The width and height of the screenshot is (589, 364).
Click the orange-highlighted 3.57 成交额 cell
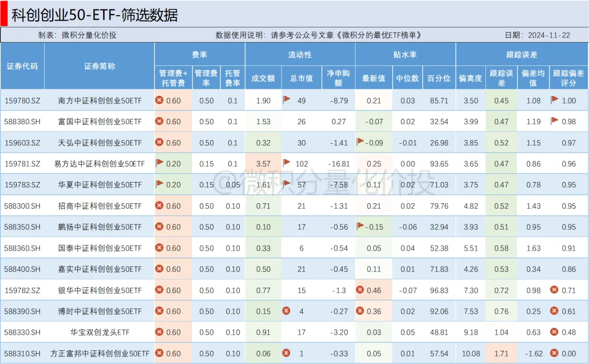tap(263, 163)
